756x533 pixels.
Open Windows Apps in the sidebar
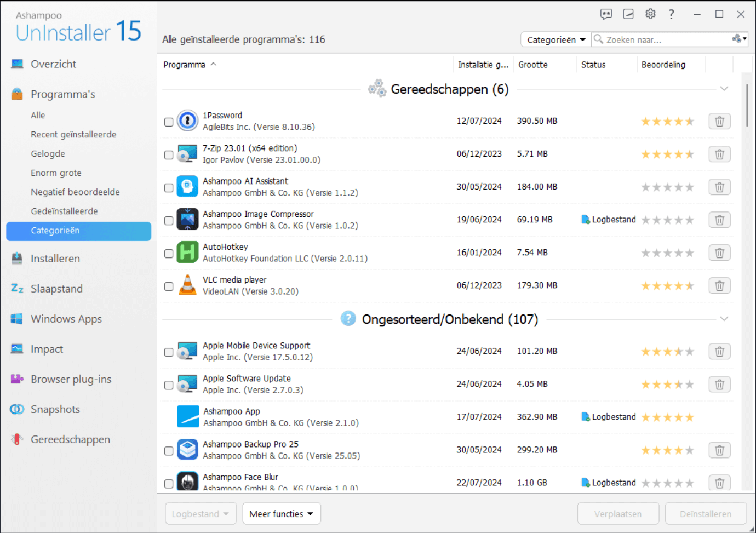[66, 319]
